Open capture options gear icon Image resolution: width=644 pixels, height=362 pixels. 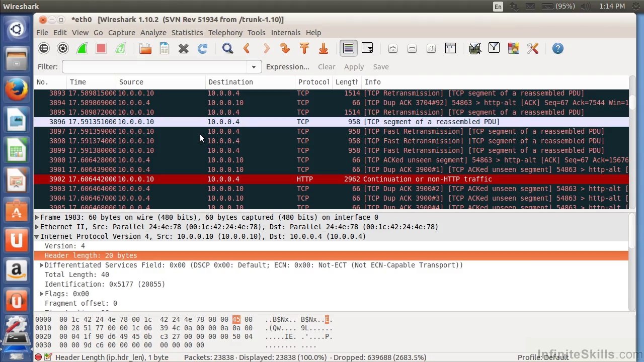tap(63, 48)
